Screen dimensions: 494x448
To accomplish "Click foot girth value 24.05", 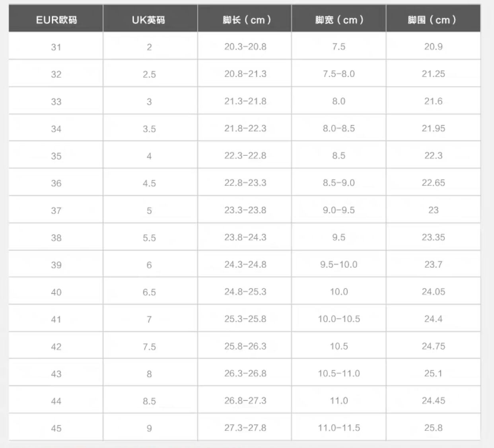I will pos(434,292).
